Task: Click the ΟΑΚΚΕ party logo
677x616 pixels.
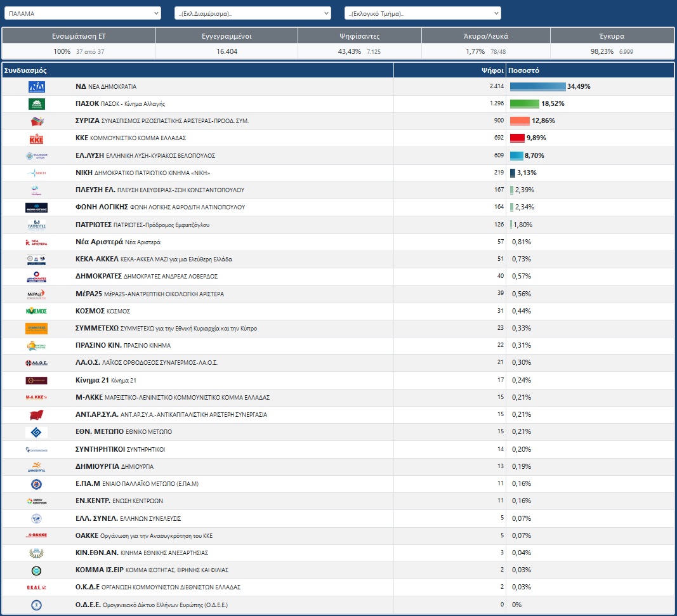Action: click(37, 535)
